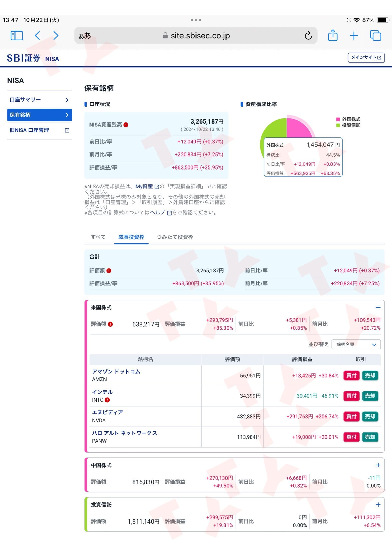Expand the 投資信託 section with plus
The height and width of the screenshot is (553, 392).
[x=378, y=505]
